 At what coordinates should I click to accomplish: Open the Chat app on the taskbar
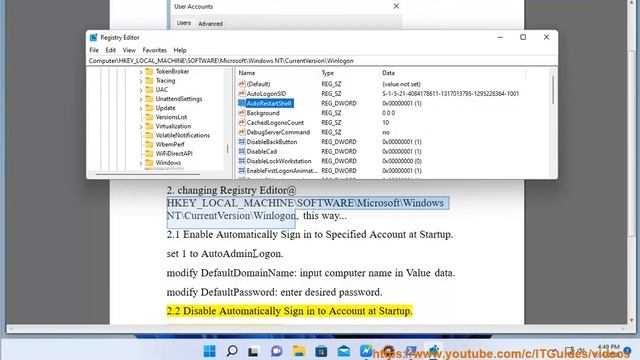[276, 351]
